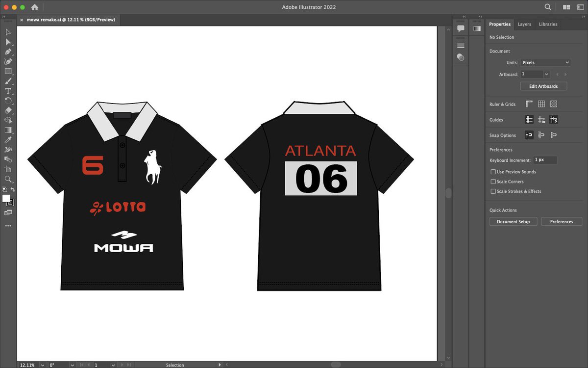Open the workspace switcher dropdown
The image size is (588, 368).
coord(580,7)
